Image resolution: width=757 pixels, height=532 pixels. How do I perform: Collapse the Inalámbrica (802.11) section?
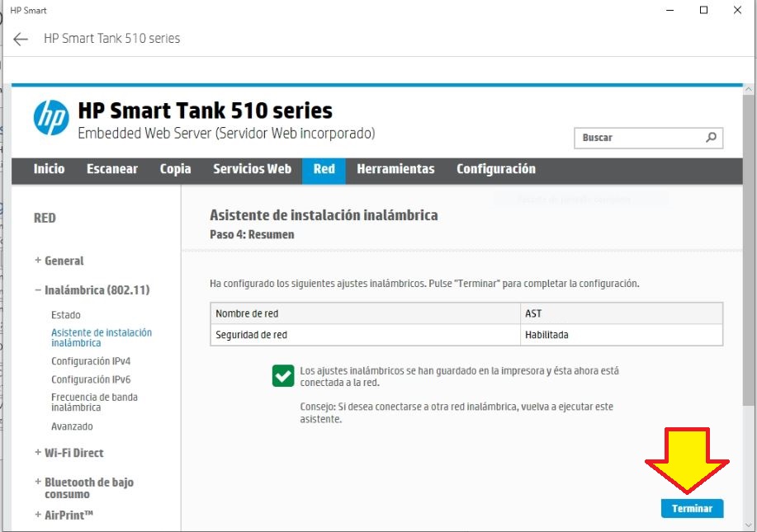tap(92, 290)
